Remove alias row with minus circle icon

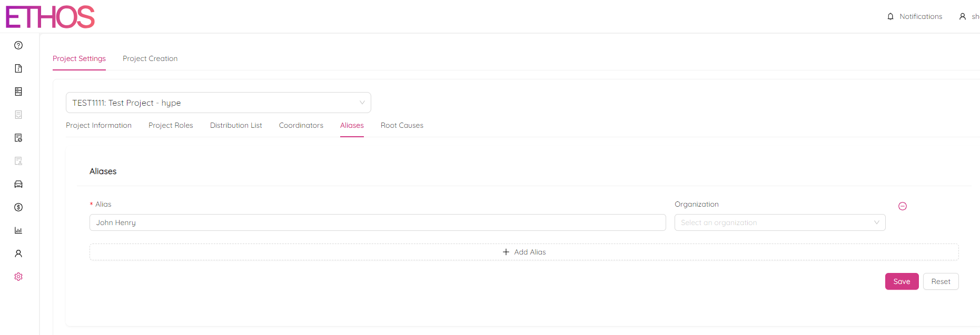(x=902, y=206)
